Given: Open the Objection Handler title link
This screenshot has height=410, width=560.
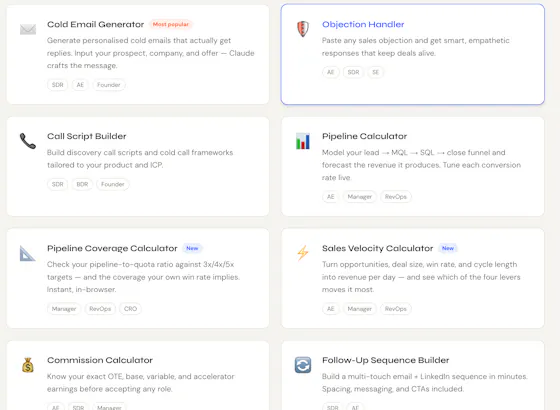Looking at the screenshot, I should pyautogui.click(x=363, y=24).
